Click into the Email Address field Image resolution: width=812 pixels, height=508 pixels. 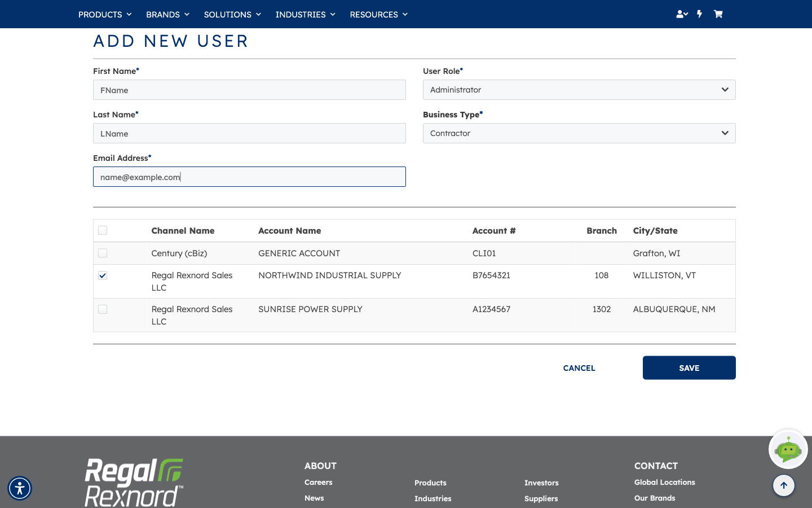pyautogui.click(x=249, y=177)
